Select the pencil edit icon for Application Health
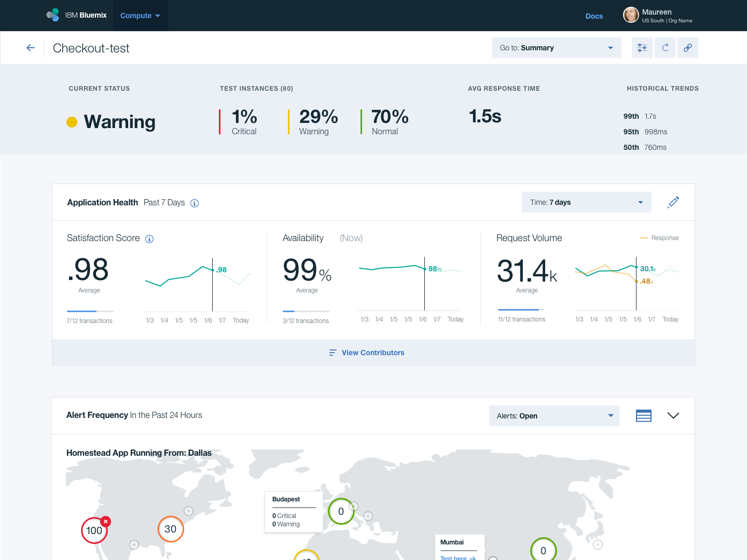Screen dimensions: 747x560 (673, 202)
